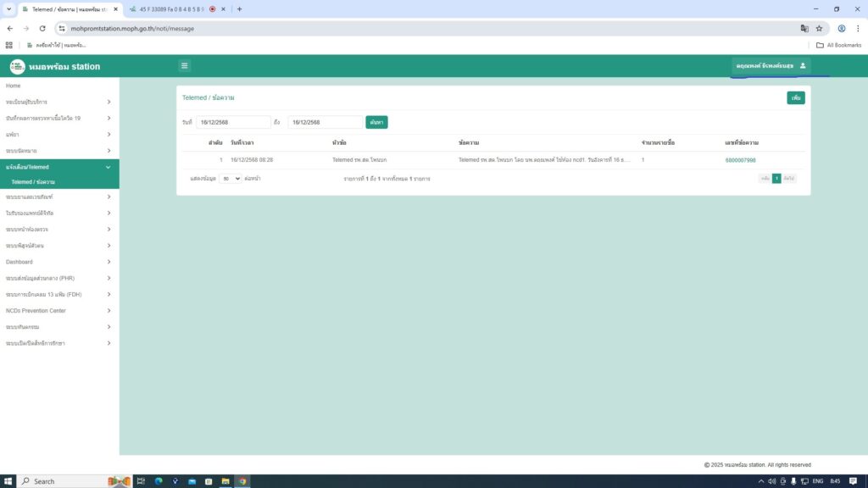Select Home in the sidebar

pos(14,86)
